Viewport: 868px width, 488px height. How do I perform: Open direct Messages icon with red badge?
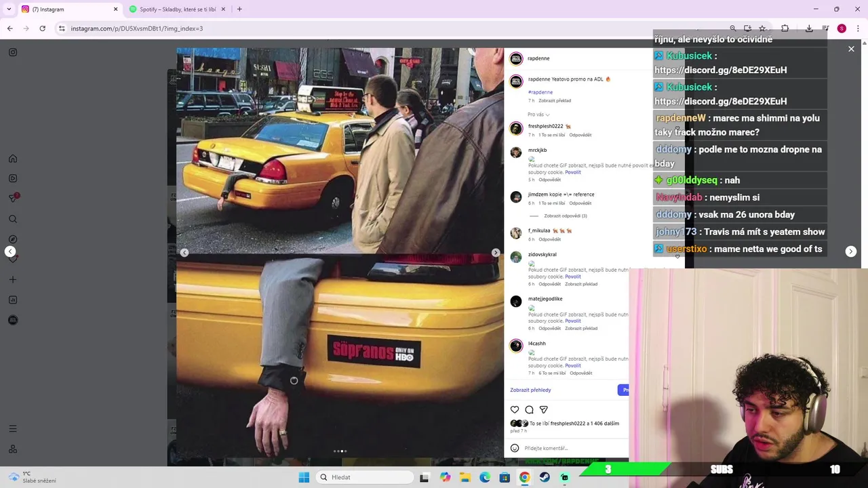tap(13, 198)
